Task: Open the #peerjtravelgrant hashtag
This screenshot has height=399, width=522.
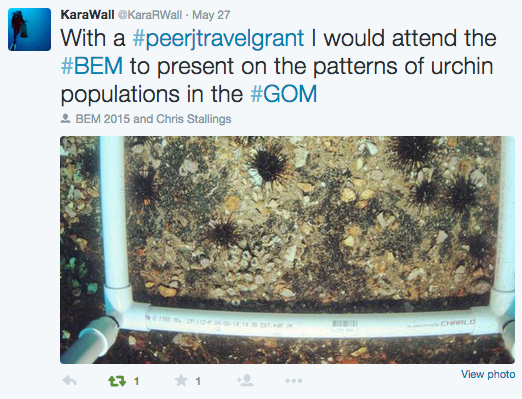Action: click(x=218, y=38)
